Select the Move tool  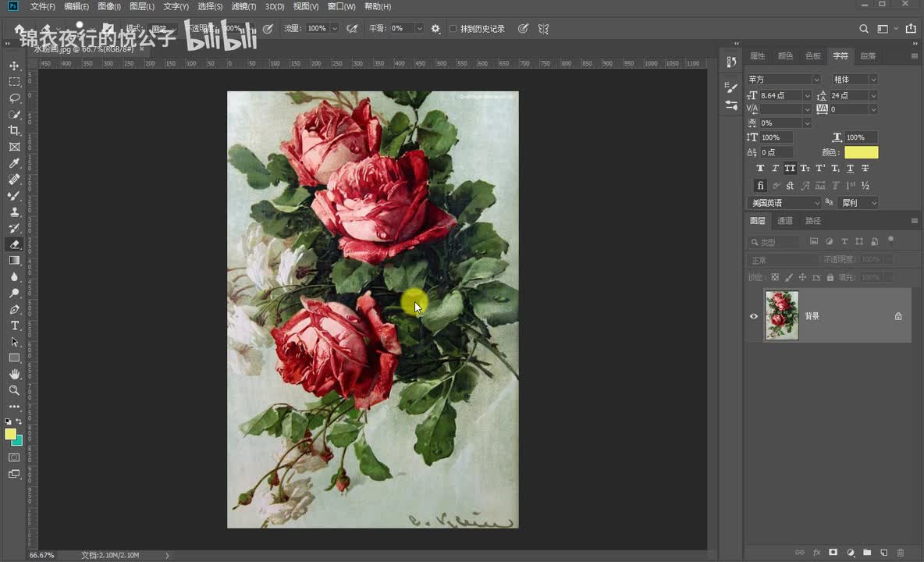point(14,66)
